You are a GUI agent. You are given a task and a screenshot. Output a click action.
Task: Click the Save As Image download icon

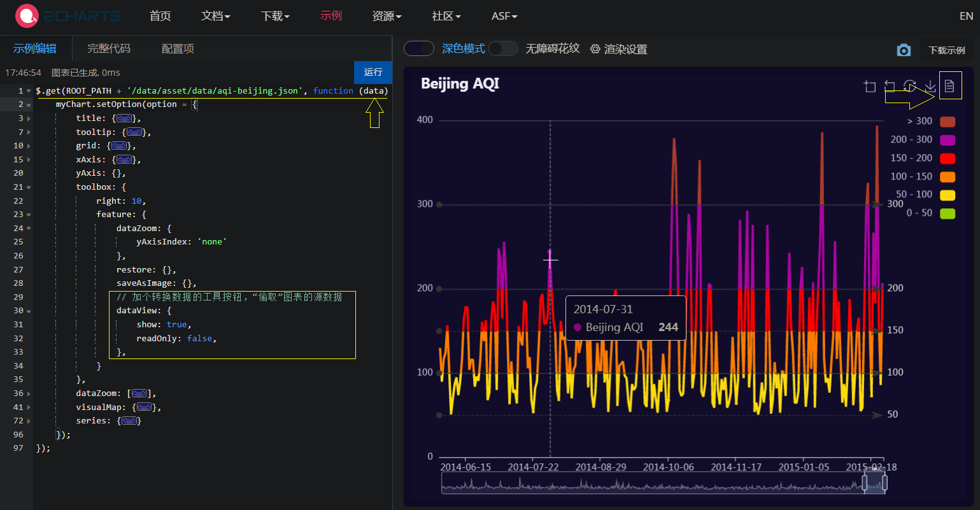coord(930,86)
